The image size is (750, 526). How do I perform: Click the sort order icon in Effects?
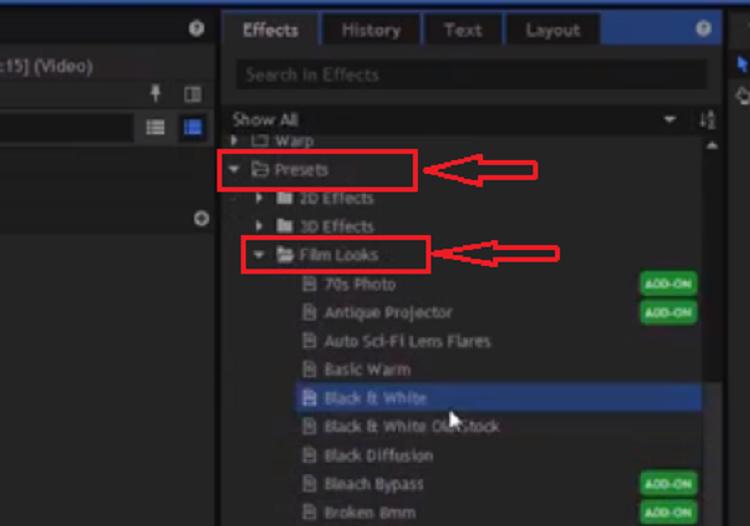[707, 120]
